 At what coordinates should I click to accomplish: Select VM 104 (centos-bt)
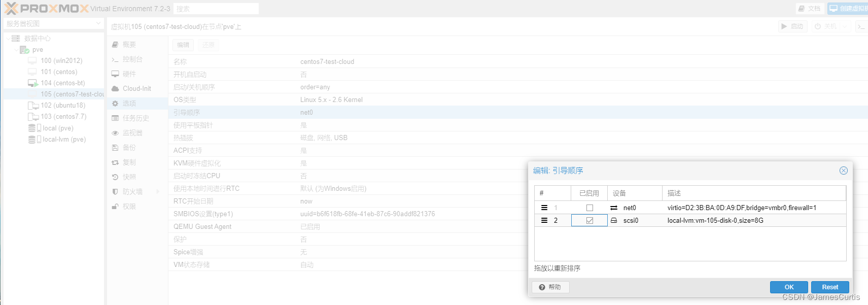[62, 83]
